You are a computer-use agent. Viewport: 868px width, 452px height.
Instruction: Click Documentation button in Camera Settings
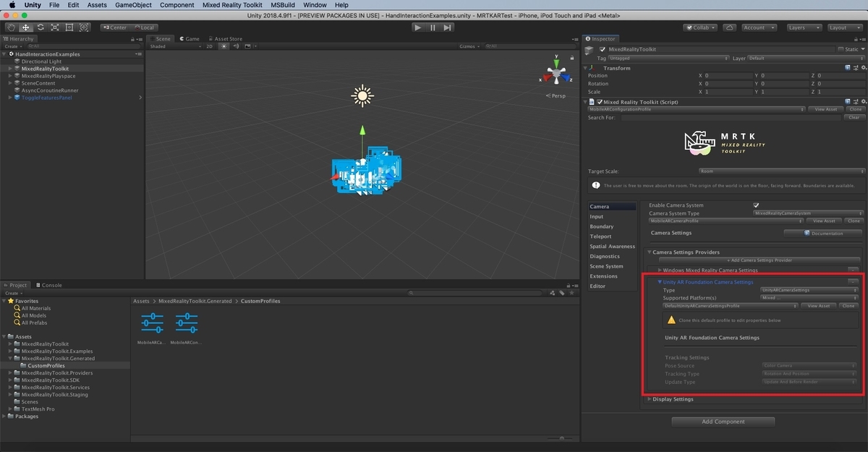[823, 234]
